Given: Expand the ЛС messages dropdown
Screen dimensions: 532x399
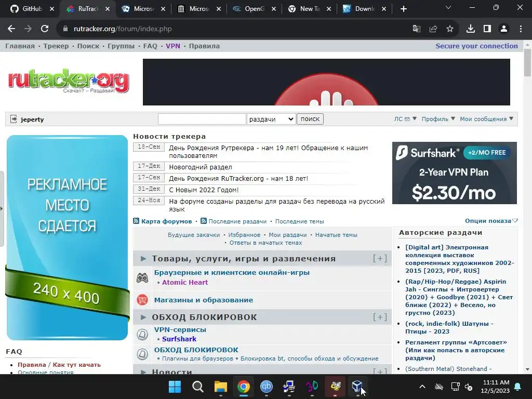Looking at the screenshot, I should pos(405,119).
